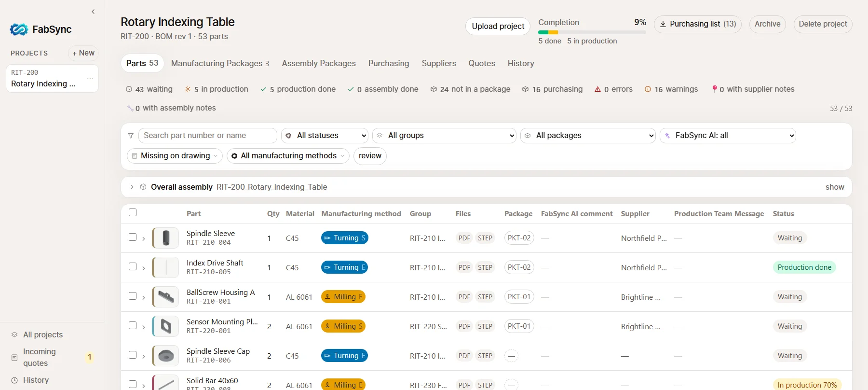Click the Completion progress bar
Viewport: 868px width, 390px height.
(592, 32)
